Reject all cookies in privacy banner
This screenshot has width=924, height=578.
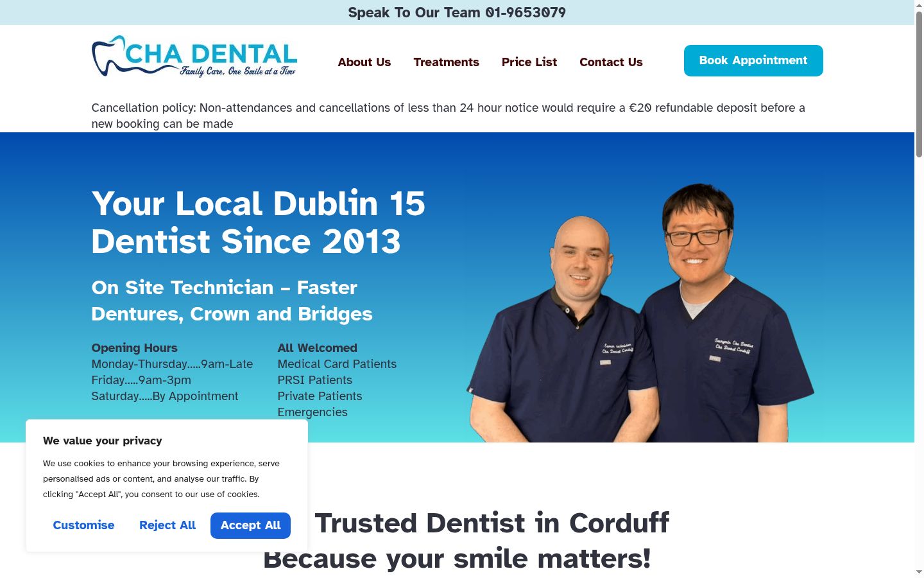tap(167, 525)
